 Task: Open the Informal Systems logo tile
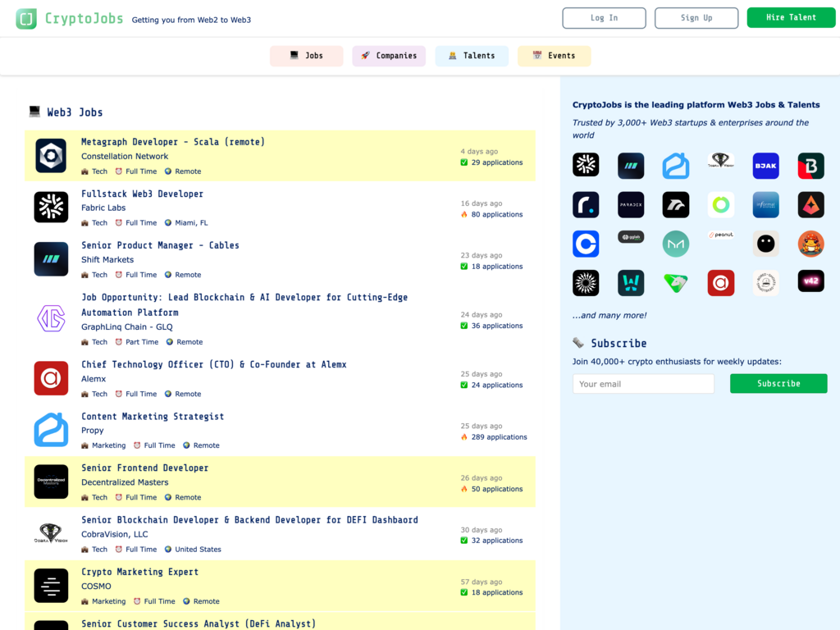[x=765, y=204]
